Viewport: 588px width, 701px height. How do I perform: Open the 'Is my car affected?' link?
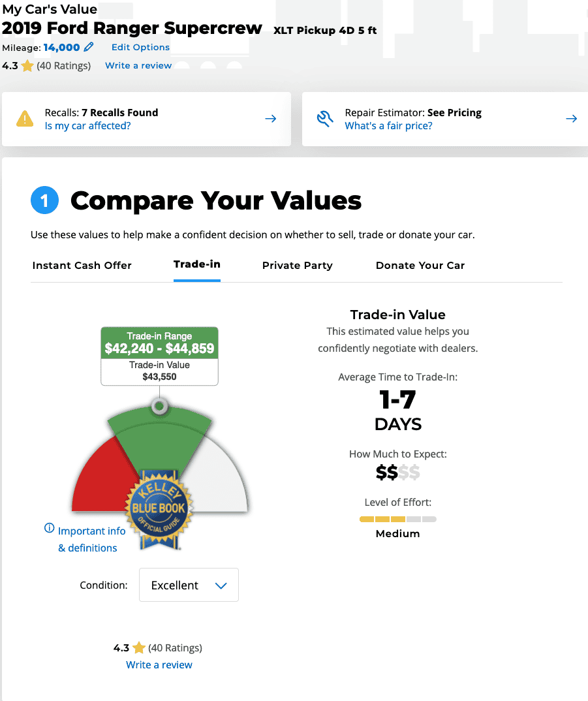coord(87,125)
